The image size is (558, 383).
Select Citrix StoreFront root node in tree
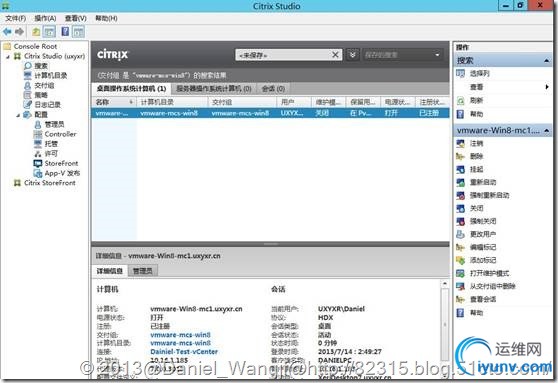click(x=49, y=183)
